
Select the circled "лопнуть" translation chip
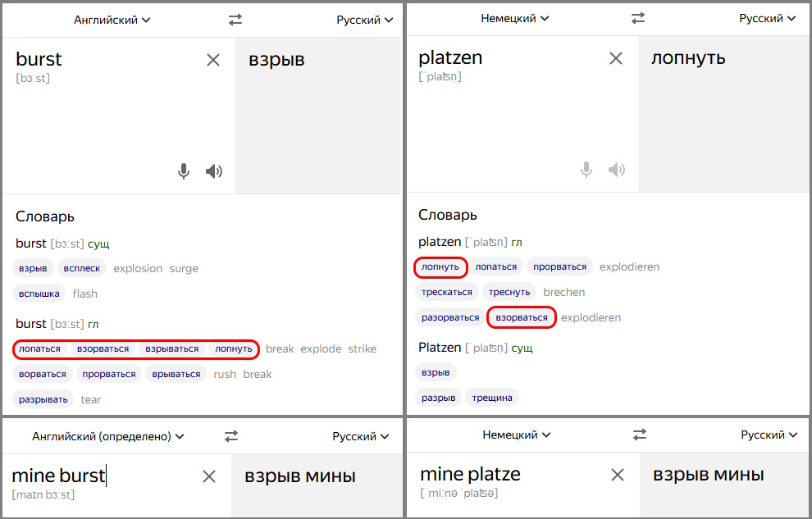point(440,266)
